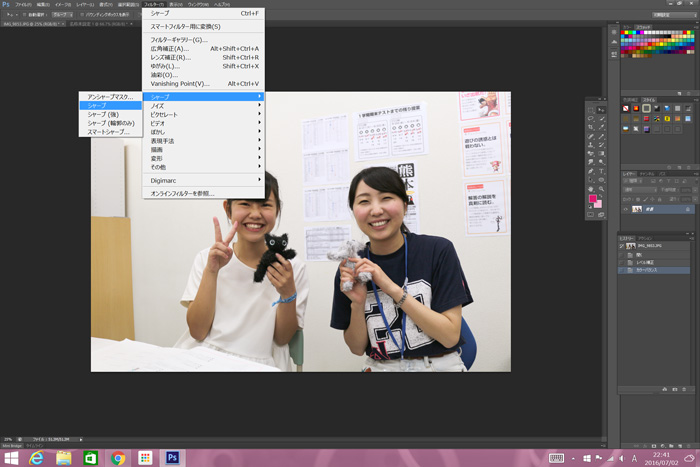
Task: Open Internet Explorer from the taskbar
Action: coord(37,457)
